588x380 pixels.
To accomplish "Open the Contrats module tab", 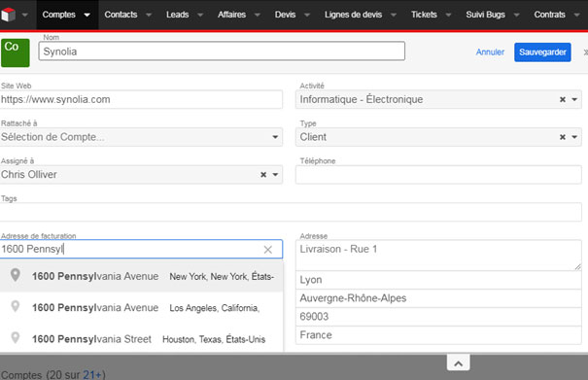I will (549, 15).
